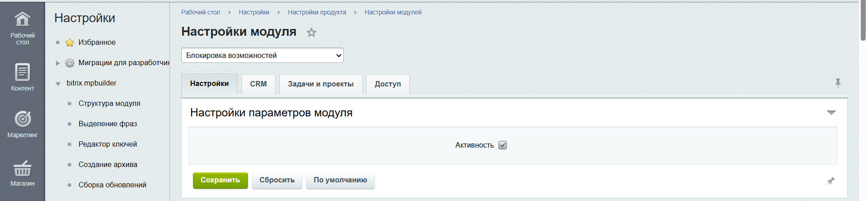Open Избранное with the star icon
868x201 pixels.
coord(70,43)
